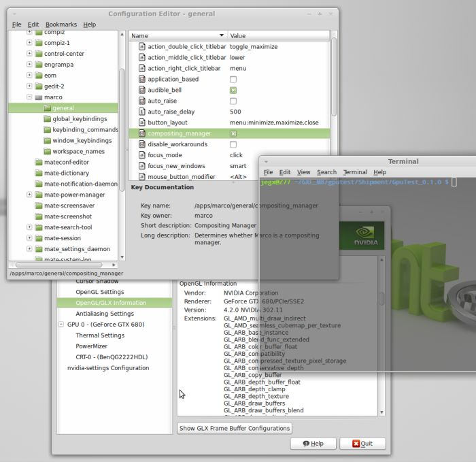Screen dimensions: 476x462
Task: Click the boolean icon beside disable_workarounds
Action: click(141, 144)
